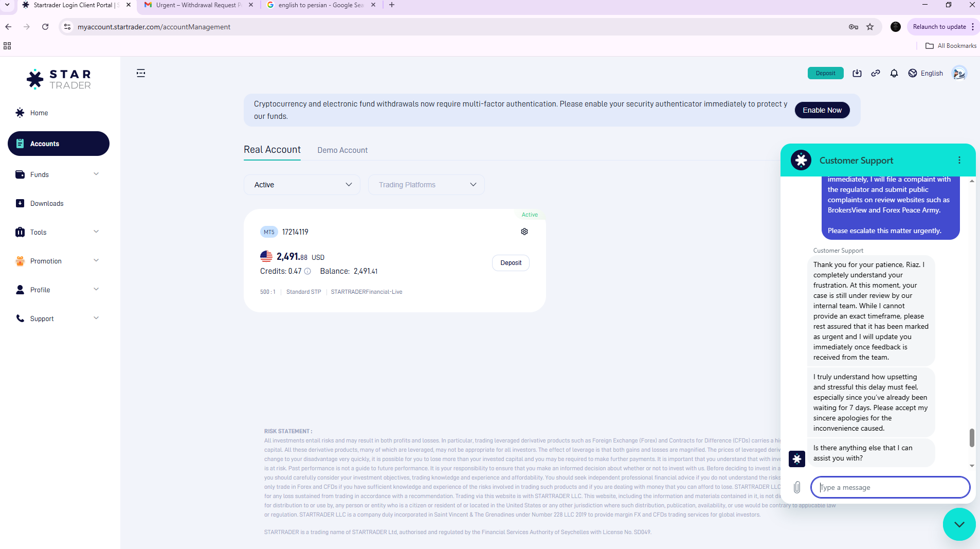
Task: Click the chat message input field
Action: click(x=891, y=487)
